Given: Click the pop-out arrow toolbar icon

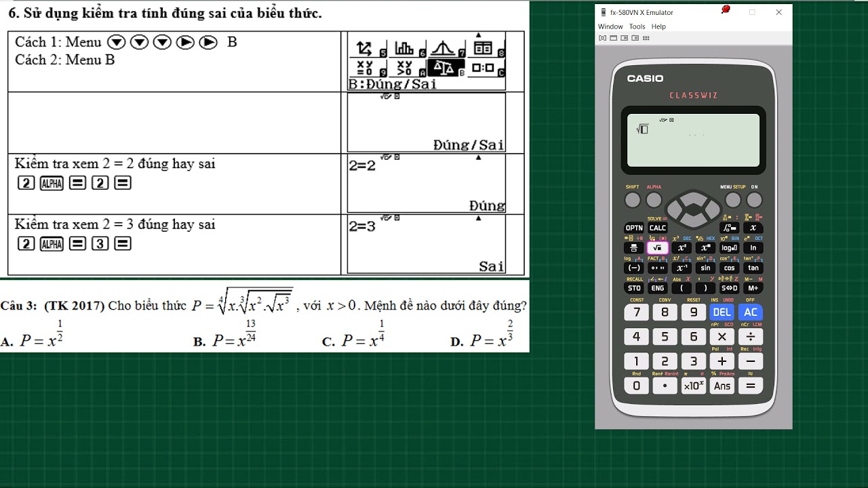Looking at the screenshot, I should [x=625, y=38].
